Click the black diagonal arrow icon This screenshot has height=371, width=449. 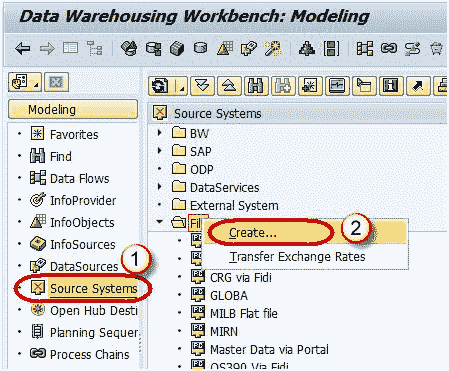418,86
